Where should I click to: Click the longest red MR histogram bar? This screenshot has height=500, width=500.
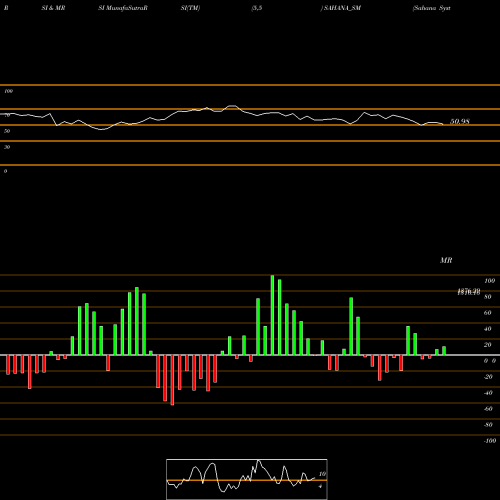pos(172,380)
